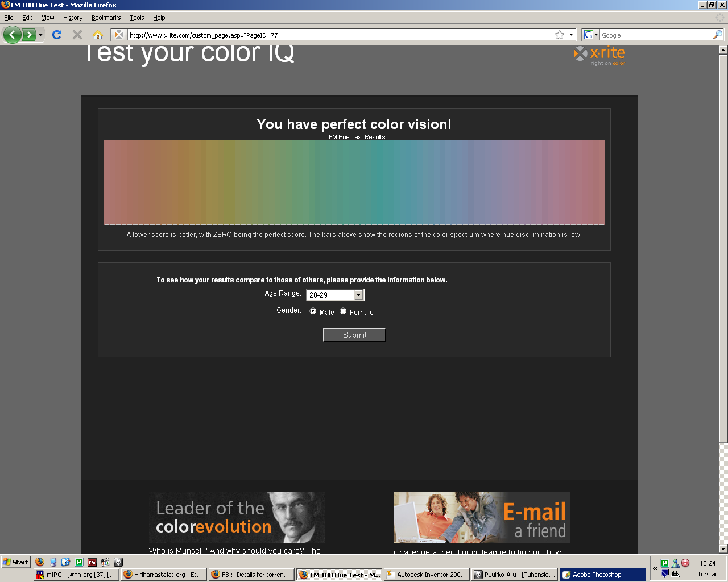Open the Bookmarks menu
The width and height of the screenshot is (728, 582).
pyautogui.click(x=106, y=18)
